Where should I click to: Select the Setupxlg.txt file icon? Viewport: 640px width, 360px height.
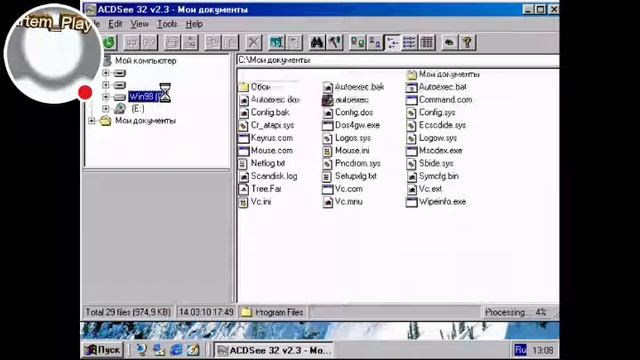pyautogui.click(x=327, y=176)
